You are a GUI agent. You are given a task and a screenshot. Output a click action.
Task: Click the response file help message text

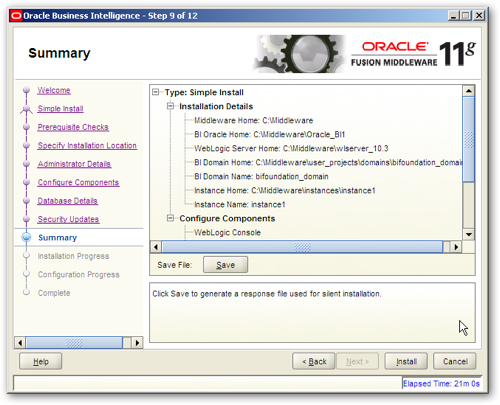click(x=267, y=294)
